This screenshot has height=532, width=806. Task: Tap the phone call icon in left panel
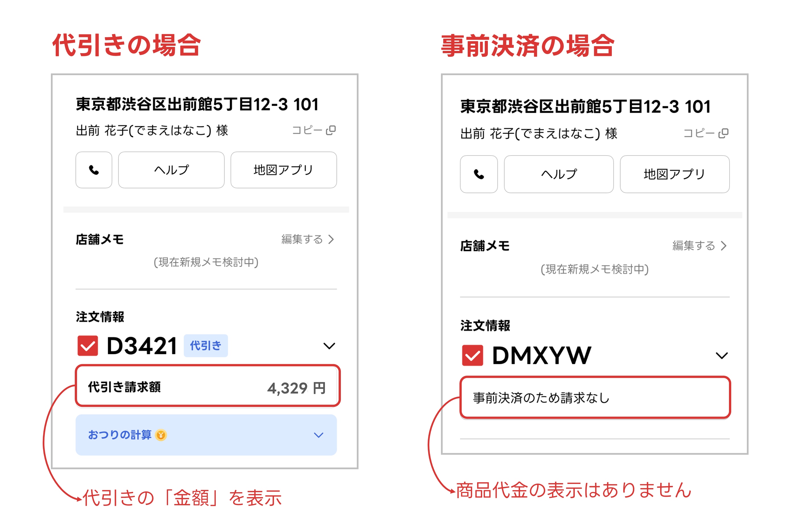[94, 170]
